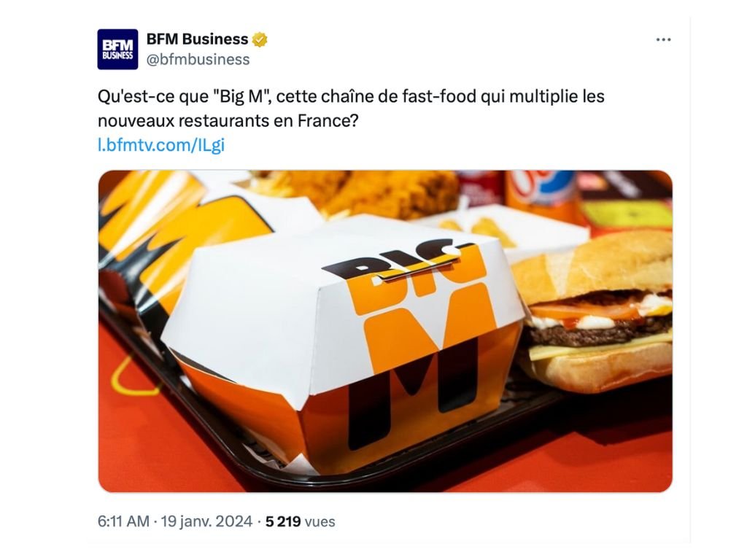Open the BFM Business profile avatar
The image size is (747, 560).
click(x=117, y=50)
